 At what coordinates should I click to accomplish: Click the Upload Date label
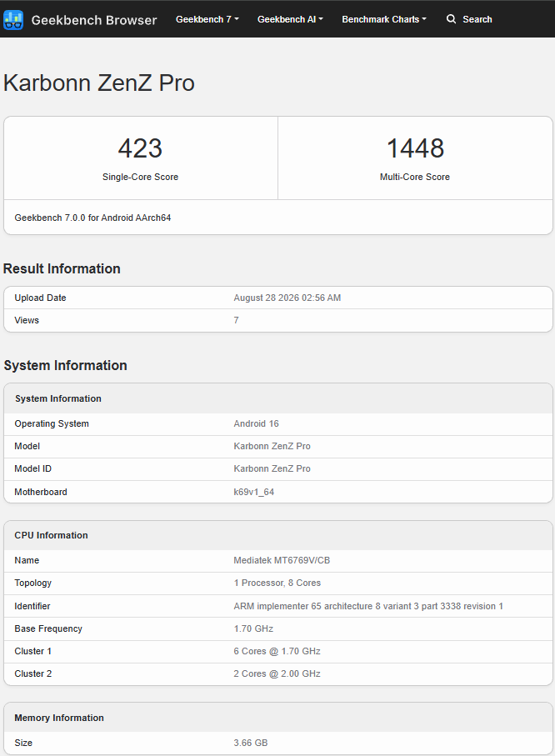click(40, 298)
